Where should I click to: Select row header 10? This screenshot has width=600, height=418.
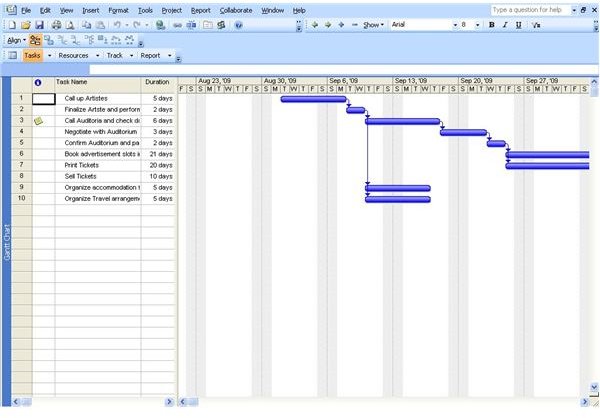click(x=22, y=199)
